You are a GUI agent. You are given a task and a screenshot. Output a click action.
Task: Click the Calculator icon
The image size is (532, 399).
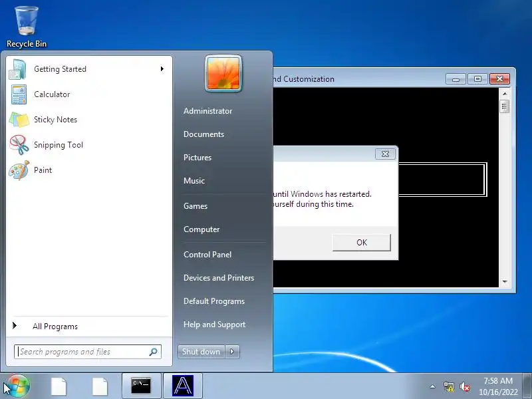19,94
